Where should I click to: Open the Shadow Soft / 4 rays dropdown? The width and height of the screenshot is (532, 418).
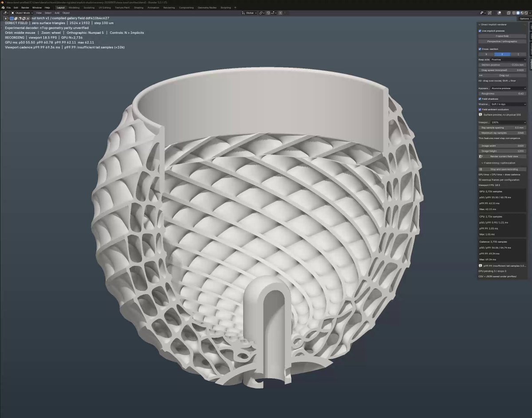(x=508, y=104)
